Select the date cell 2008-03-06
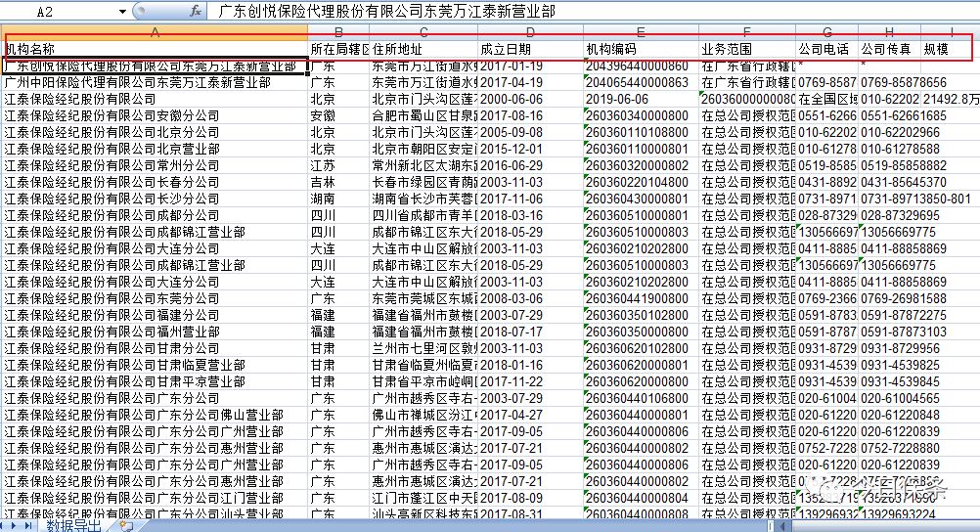The height and width of the screenshot is (532, 980). (530, 299)
